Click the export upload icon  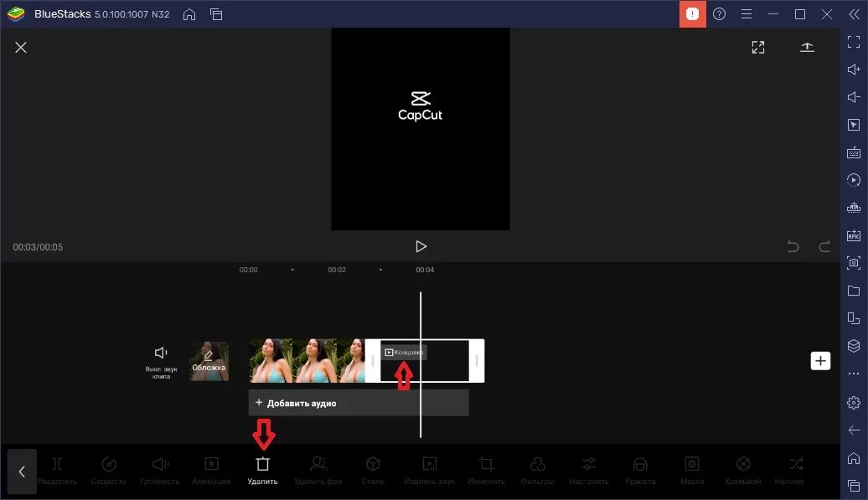[807, 48]
